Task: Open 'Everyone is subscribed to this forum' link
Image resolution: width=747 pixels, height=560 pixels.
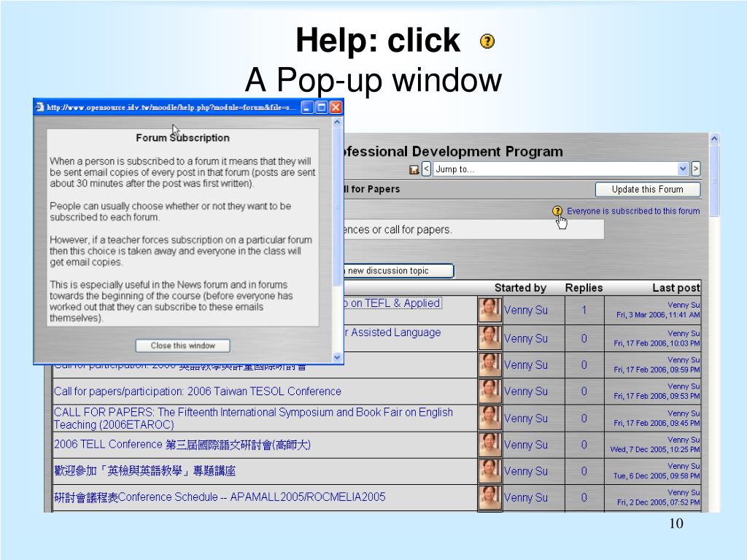Action: (x=633, y=211)
